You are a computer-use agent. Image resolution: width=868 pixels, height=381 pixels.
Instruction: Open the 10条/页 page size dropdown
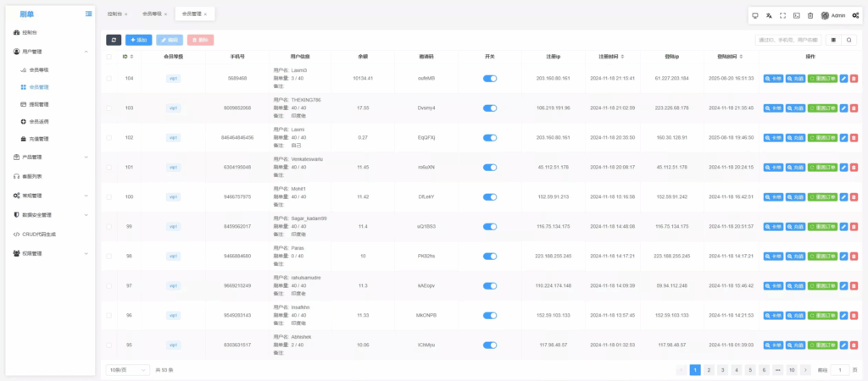127,370
